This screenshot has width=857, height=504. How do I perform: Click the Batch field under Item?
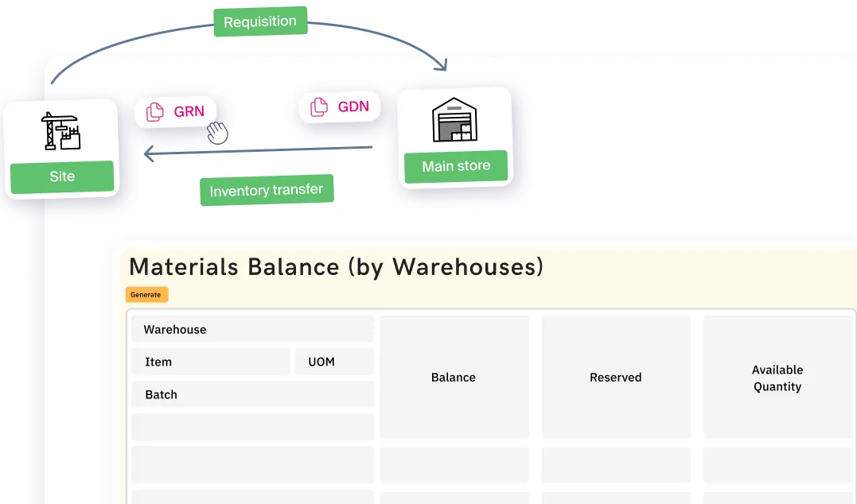pos(252,394)
